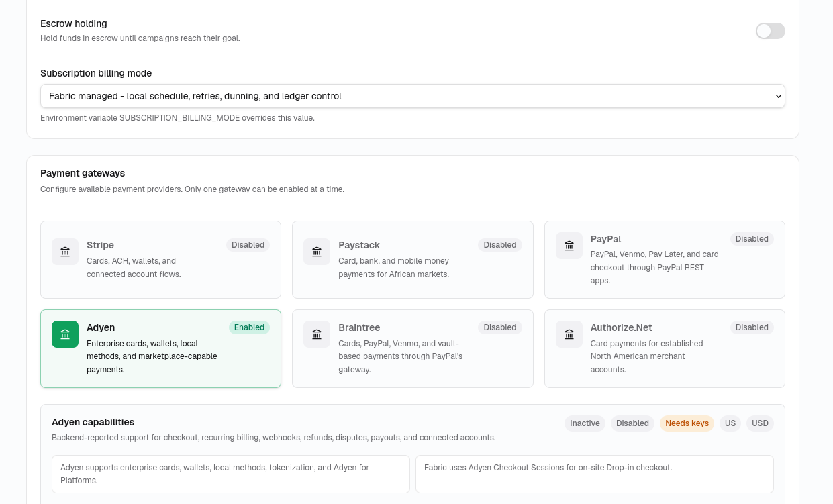Click the Stripe description about ACH wallets
Image resolution: width=833 pixels, height=504 pixels.
134,268
